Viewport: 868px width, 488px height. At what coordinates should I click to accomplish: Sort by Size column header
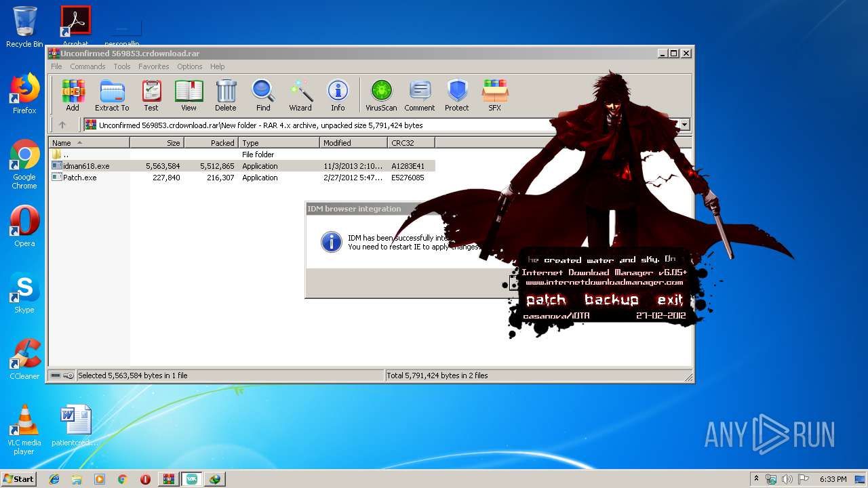[157, 143]
